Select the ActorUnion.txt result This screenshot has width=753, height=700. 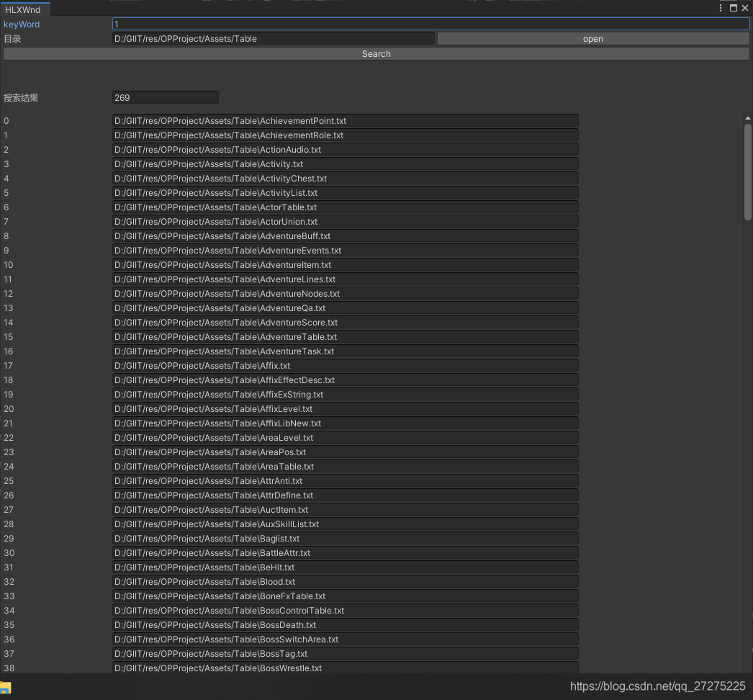click(x=346, y=222)
